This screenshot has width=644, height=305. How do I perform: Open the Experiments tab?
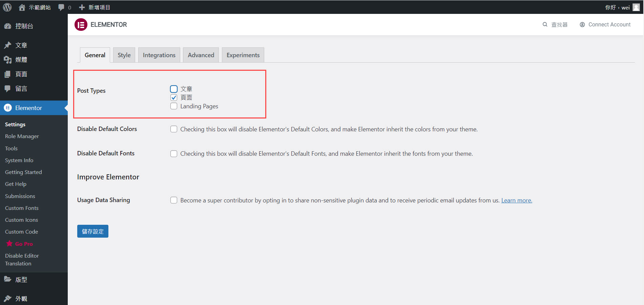click(x=243, y=55)
